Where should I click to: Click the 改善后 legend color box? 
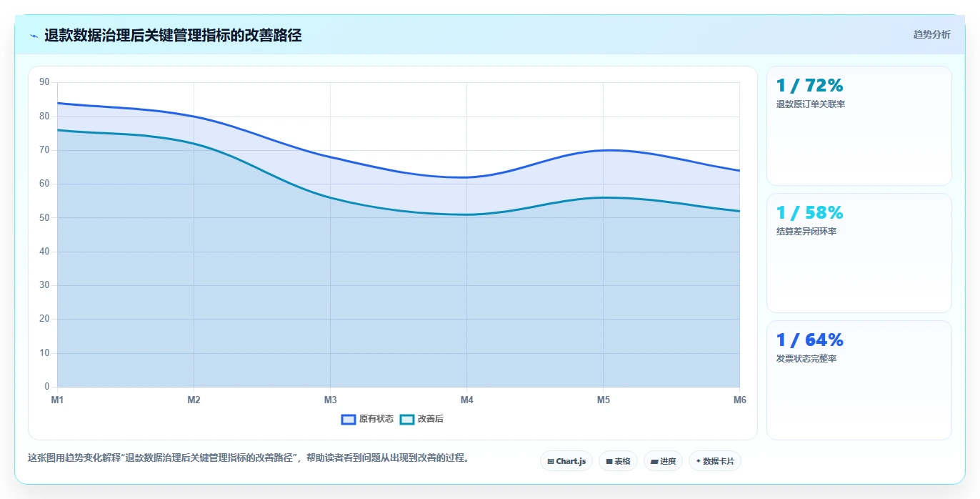[x=407, y=419]
